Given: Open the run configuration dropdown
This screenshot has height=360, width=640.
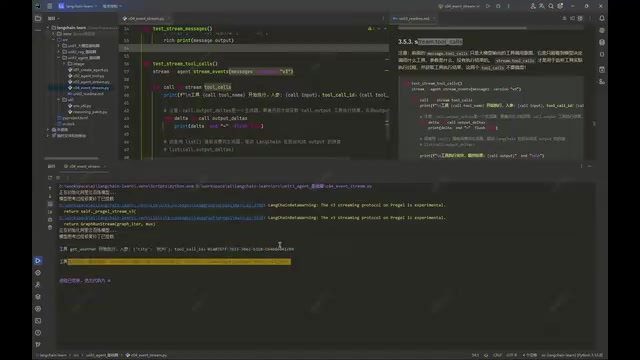Looking at the screenshot, I should (x=459, y=6).
